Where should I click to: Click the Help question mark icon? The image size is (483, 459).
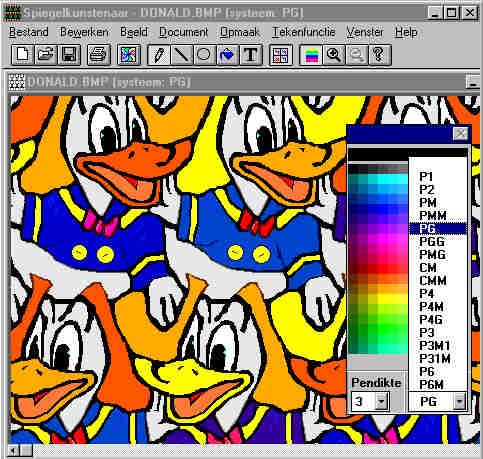pos(379,54)
